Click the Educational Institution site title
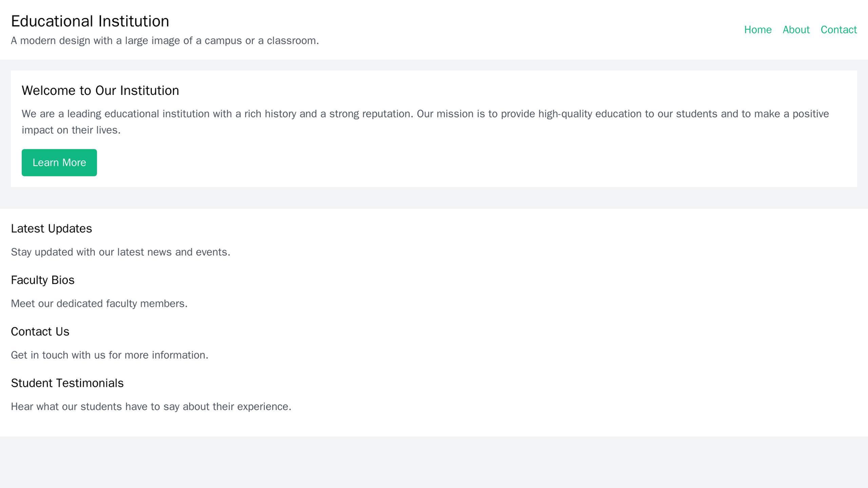This screenshot has height=488, width=868. (90, 21)
